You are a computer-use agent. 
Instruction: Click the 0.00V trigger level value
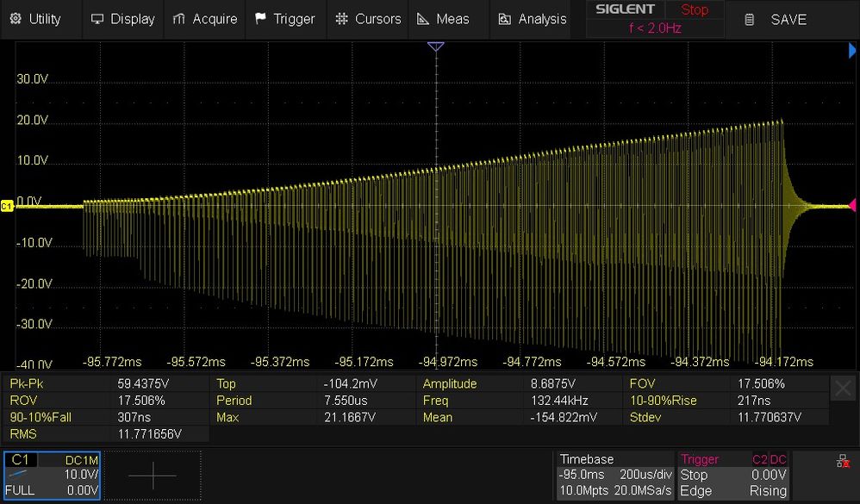tap(769, 475)
